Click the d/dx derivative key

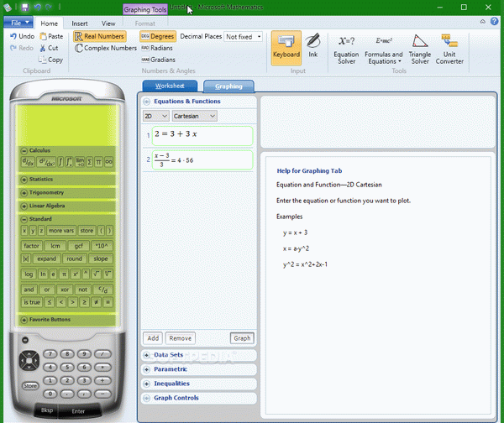28,162
